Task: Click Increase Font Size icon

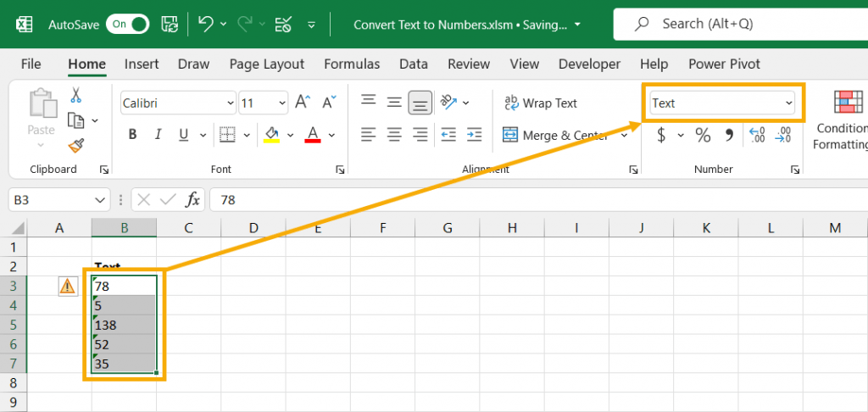Action: pyautogui.click(x=303, y=102)
